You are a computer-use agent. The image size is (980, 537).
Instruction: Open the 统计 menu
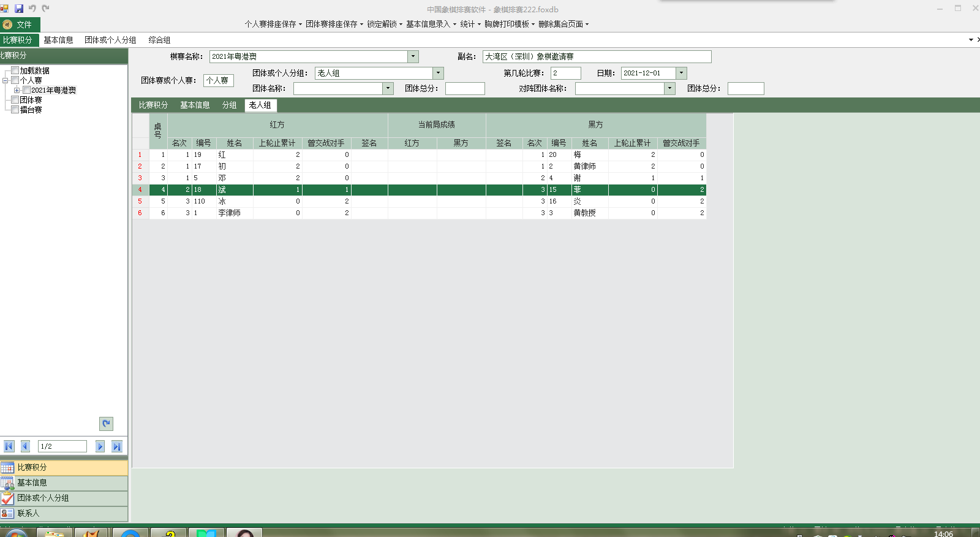470,24
